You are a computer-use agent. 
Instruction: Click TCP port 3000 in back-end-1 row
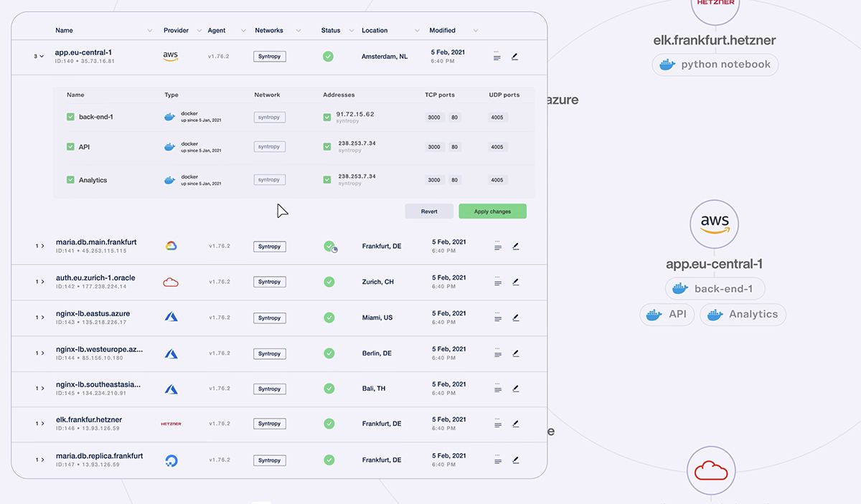point(434,117)
